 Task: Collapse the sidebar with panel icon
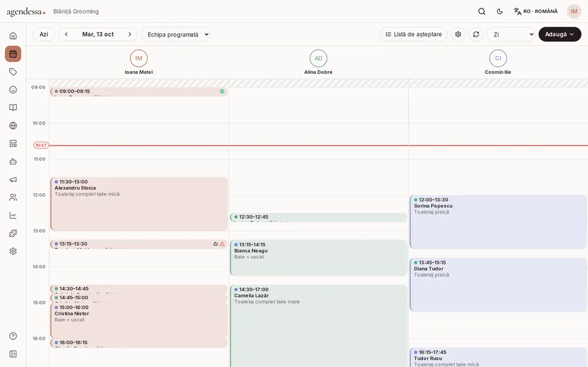(13, 354)
